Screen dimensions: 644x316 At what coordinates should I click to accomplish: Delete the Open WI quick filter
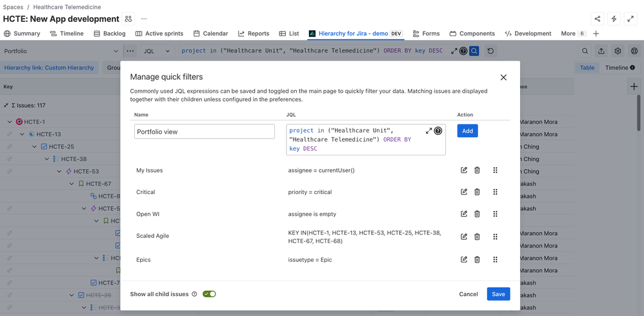[477, 213]
